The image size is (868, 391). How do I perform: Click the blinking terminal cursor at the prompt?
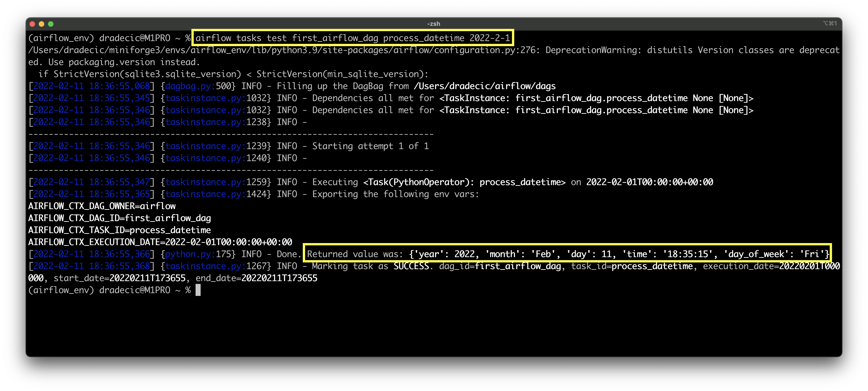[198, 290]
